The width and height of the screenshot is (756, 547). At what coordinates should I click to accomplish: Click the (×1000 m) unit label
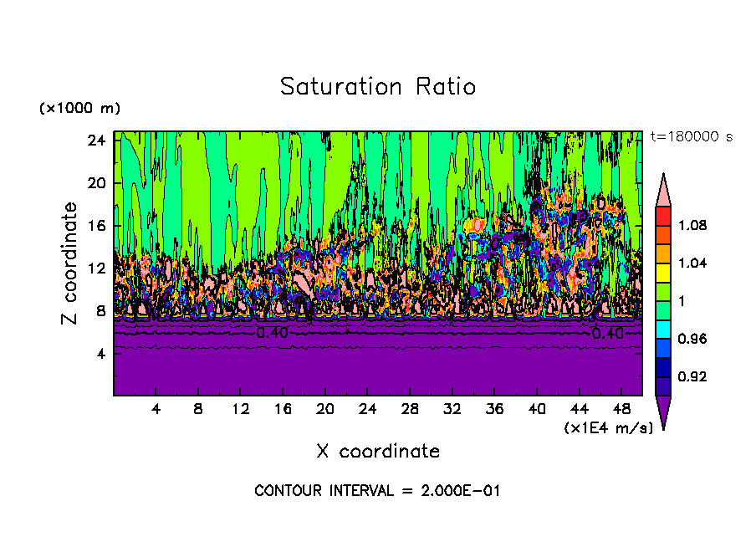pyautogui.click(x=79, y=109)
